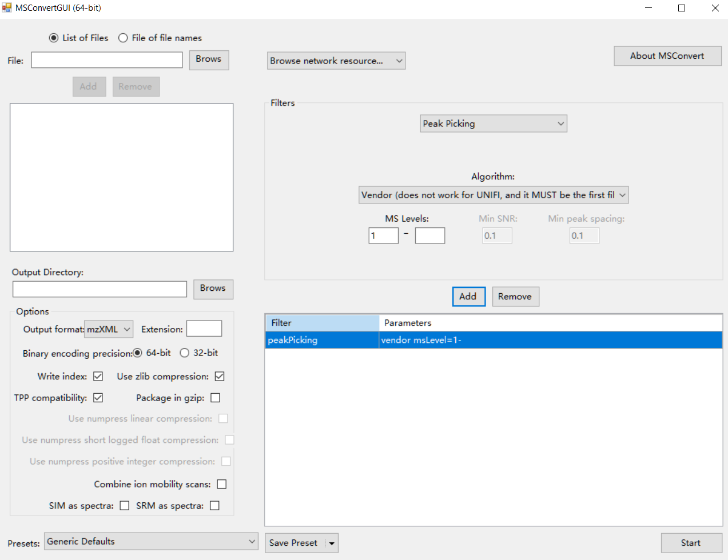This screenshot has height=560, width=728.
Task: Click the Add filter button
Action: click(x=468, y=297)
